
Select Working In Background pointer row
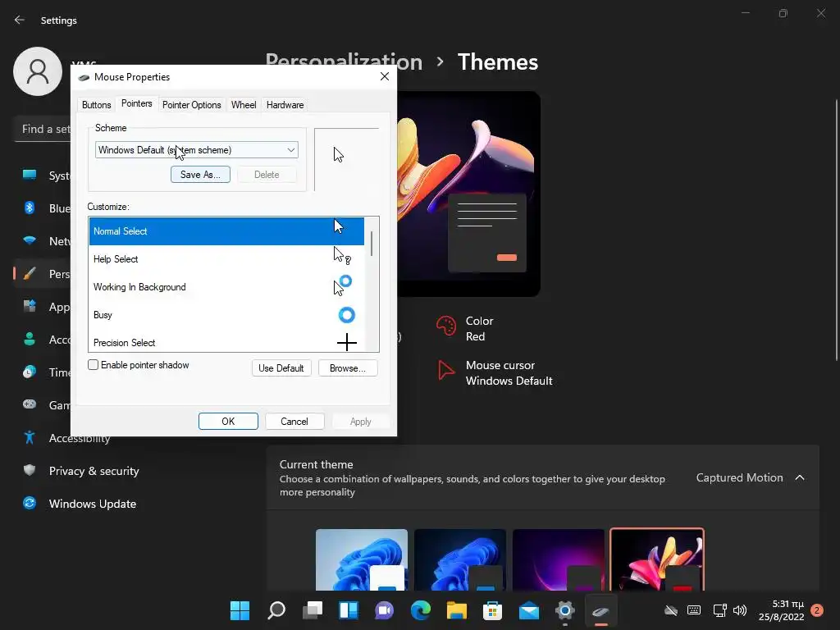click(x=226, y=286)
